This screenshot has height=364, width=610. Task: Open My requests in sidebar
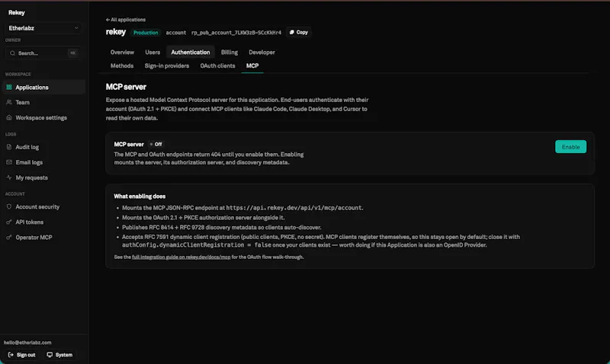43,177
